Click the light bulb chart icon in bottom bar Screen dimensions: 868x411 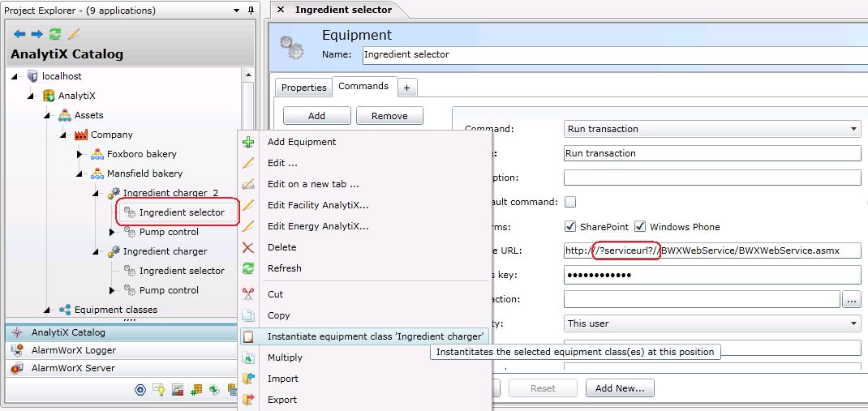[x=159, y=390]
